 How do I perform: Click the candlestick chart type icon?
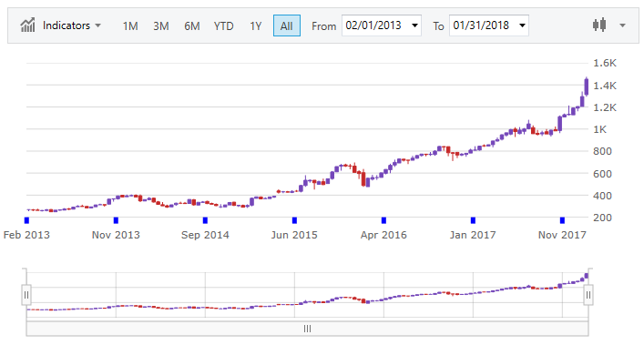point(599,25)
